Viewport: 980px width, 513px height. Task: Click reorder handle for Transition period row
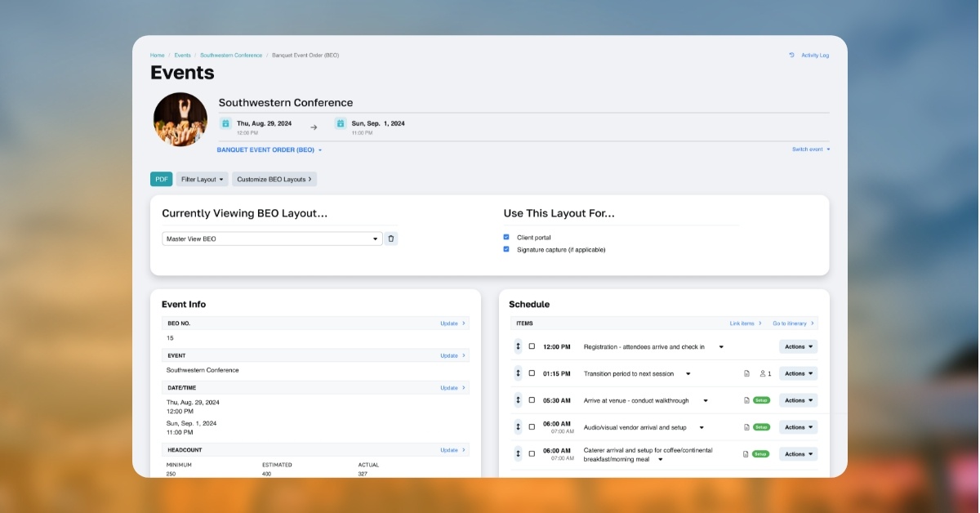tap(518, 373)
